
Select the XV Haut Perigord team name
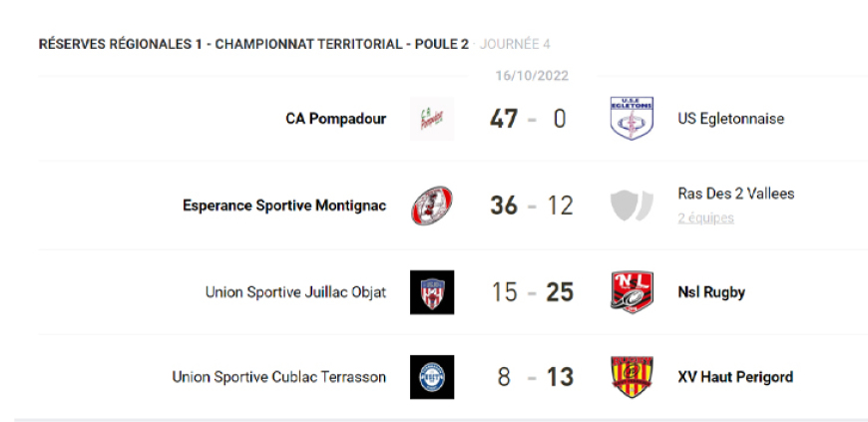(x=735, y=377)
